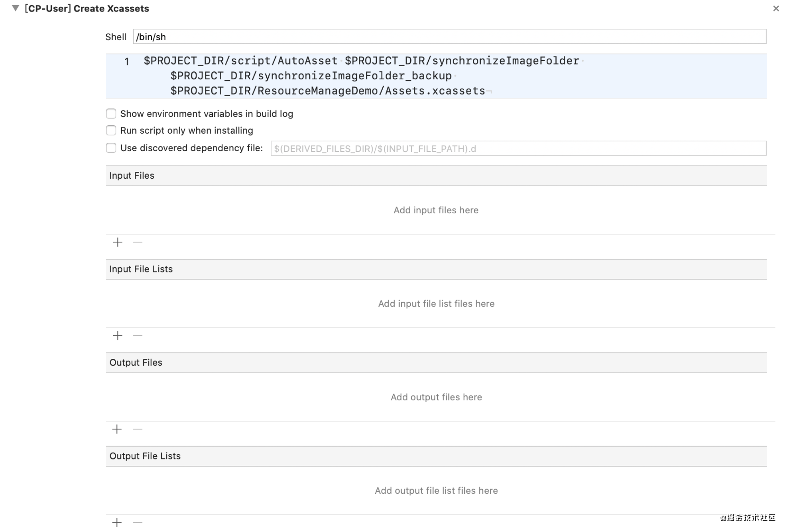Click minus button under Output File Lists
Image resolution: width=787 pixels, height=532 pixels.
[x=138, y=522]
